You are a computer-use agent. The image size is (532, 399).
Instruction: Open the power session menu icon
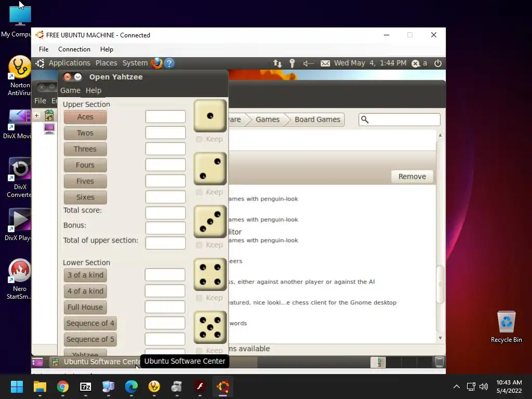pos(437,63)
